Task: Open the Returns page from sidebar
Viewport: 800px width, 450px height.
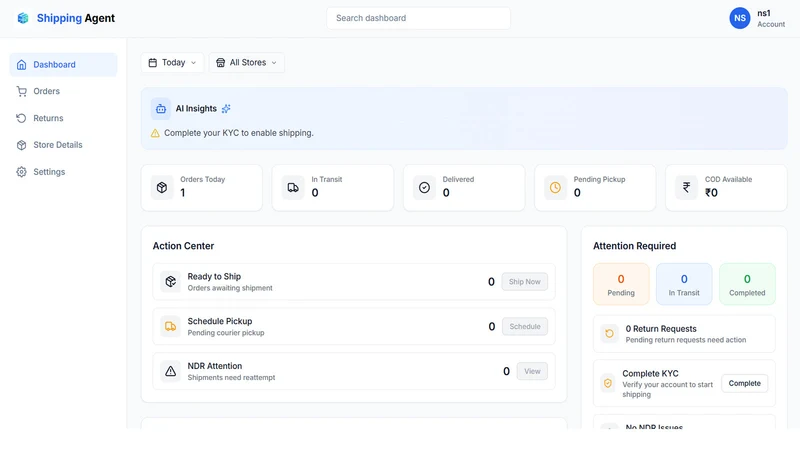Action: point(63,118)
